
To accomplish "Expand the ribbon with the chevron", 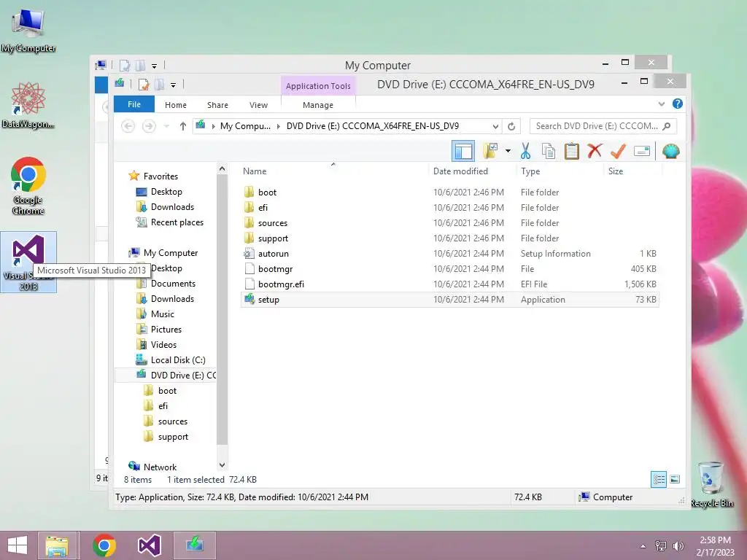I will click(661, 104).
